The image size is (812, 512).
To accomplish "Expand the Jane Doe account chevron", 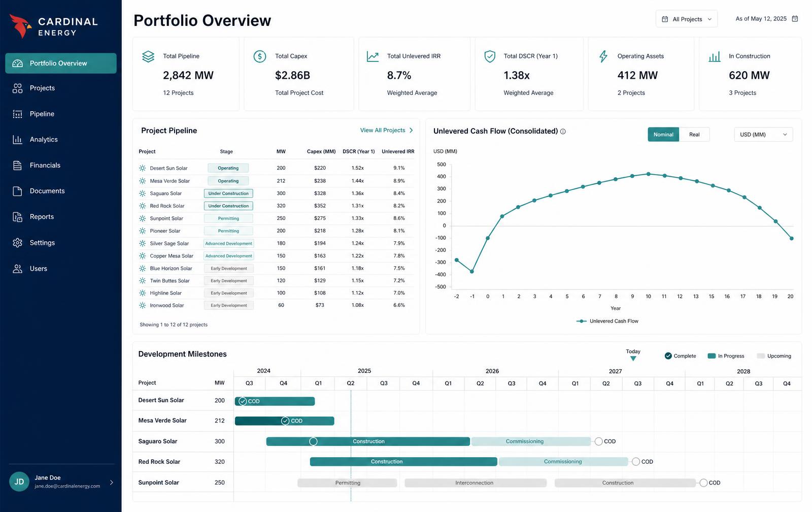I will [112, 483].
